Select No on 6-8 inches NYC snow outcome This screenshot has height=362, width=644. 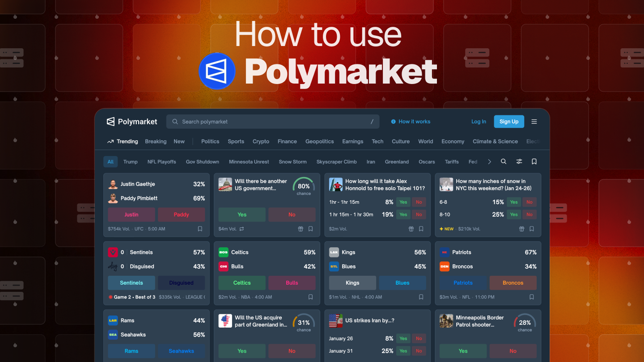(x=530, y=202)
